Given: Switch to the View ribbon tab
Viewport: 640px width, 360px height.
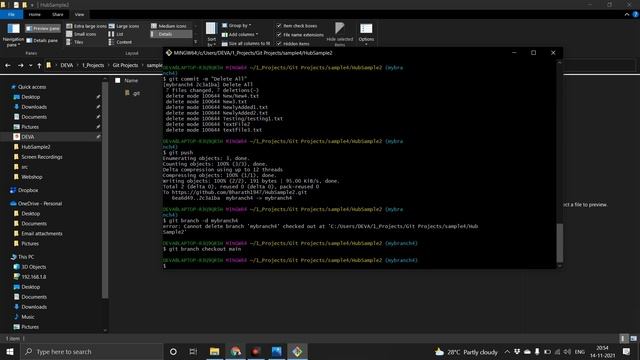Looking at the screenshot, I should 79,14.
